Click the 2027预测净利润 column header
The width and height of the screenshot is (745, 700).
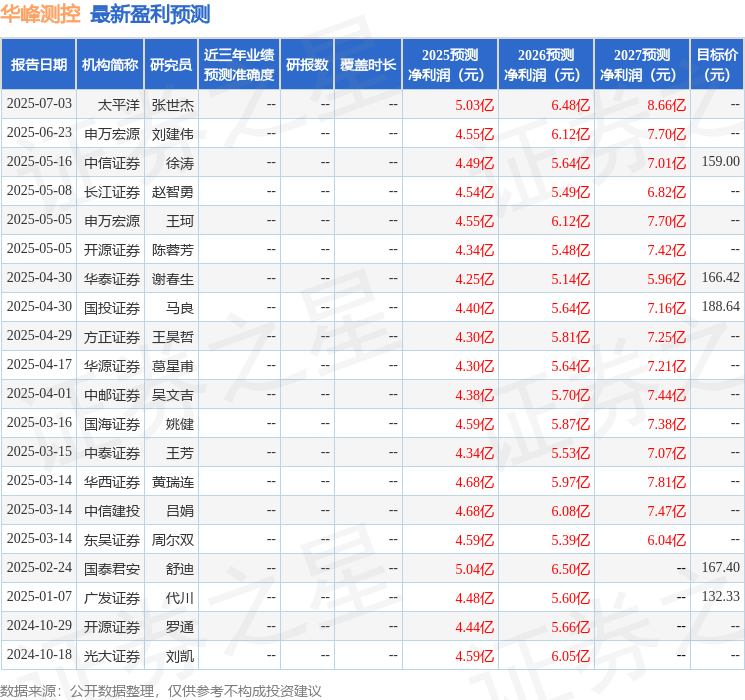click(642, 64)
